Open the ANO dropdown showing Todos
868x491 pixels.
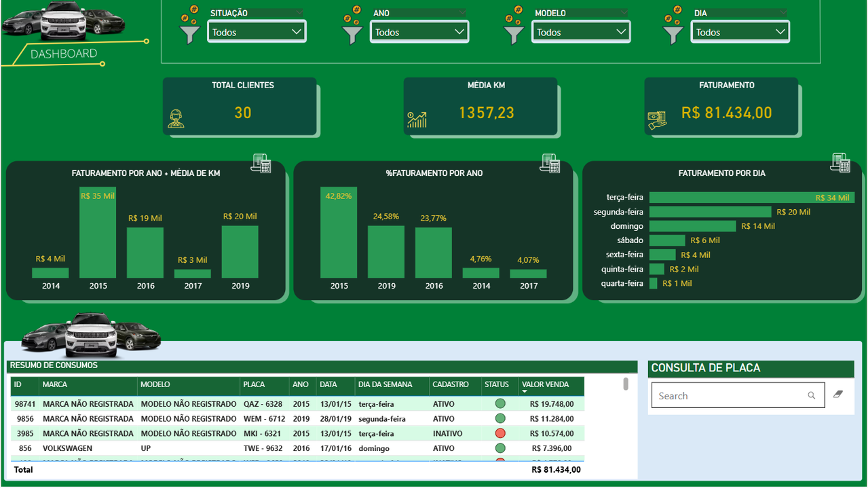click(419, 32)
